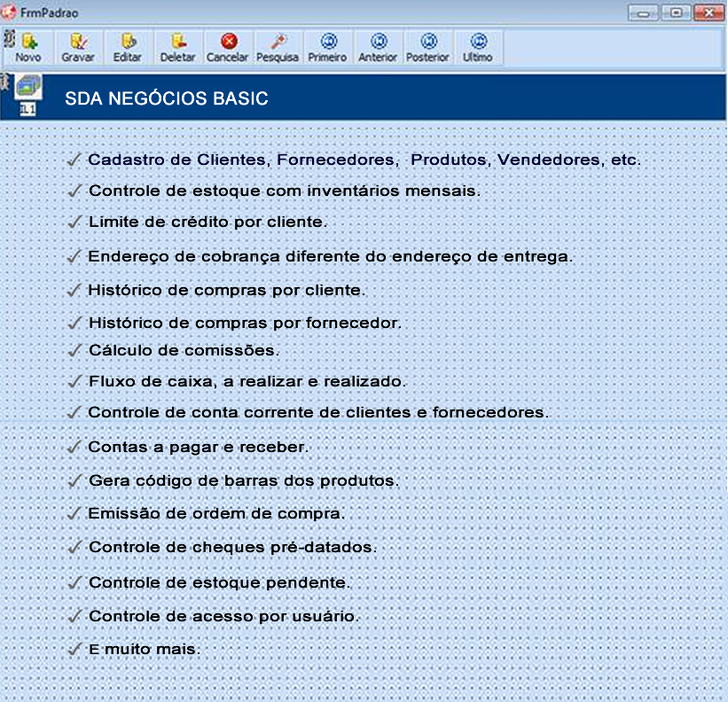This screenshot has height=702, width=728.
Task: Click the SDA module icon in blue header
Action: [28, 92]
